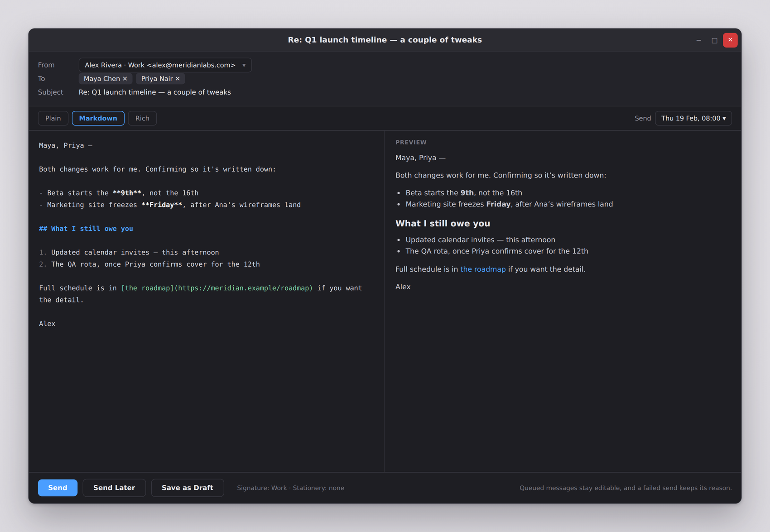This screenshot has width=770, height=532.
Task: Click 'What I still owe you' preview heading
Action: click(x=443, y=223)
